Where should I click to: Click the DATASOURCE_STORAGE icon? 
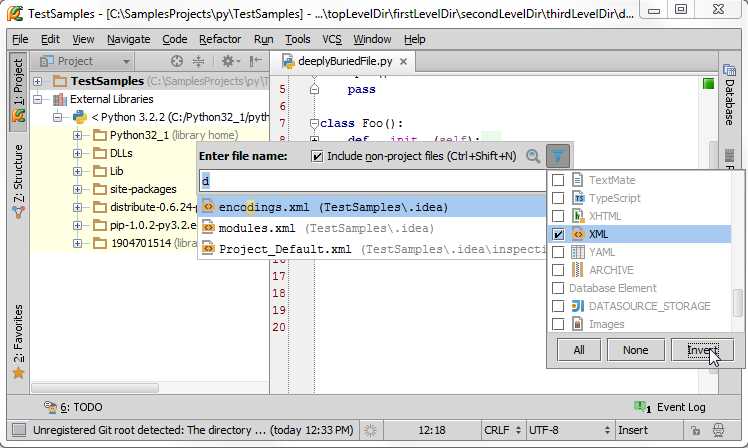[x=578, y=306]
